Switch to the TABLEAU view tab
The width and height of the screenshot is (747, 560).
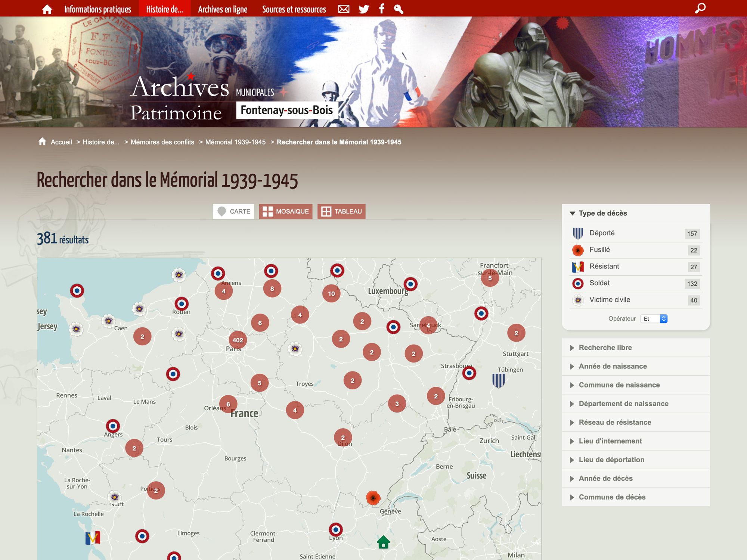click(x=341, y=211)
